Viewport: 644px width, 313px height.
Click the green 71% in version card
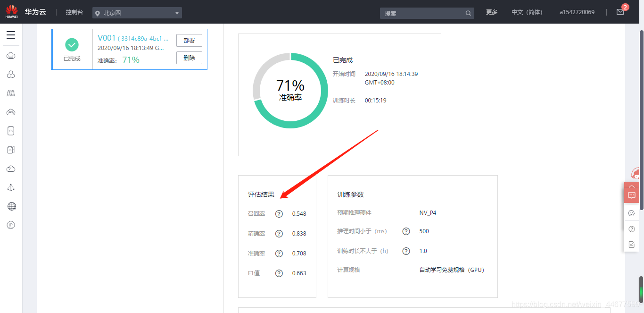coord(131,60)
